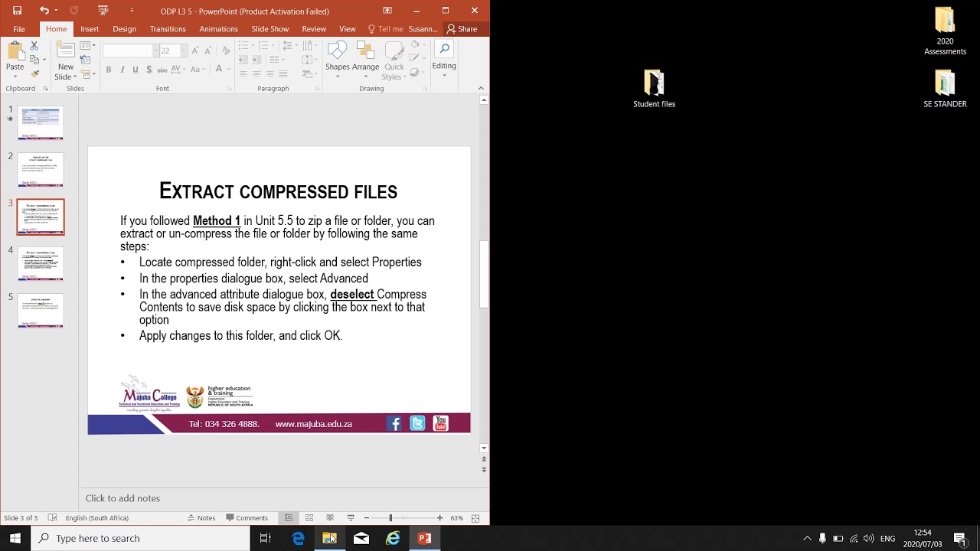
Task: Click Clear All Formatting icon
Action: click(x=226, y=51)
